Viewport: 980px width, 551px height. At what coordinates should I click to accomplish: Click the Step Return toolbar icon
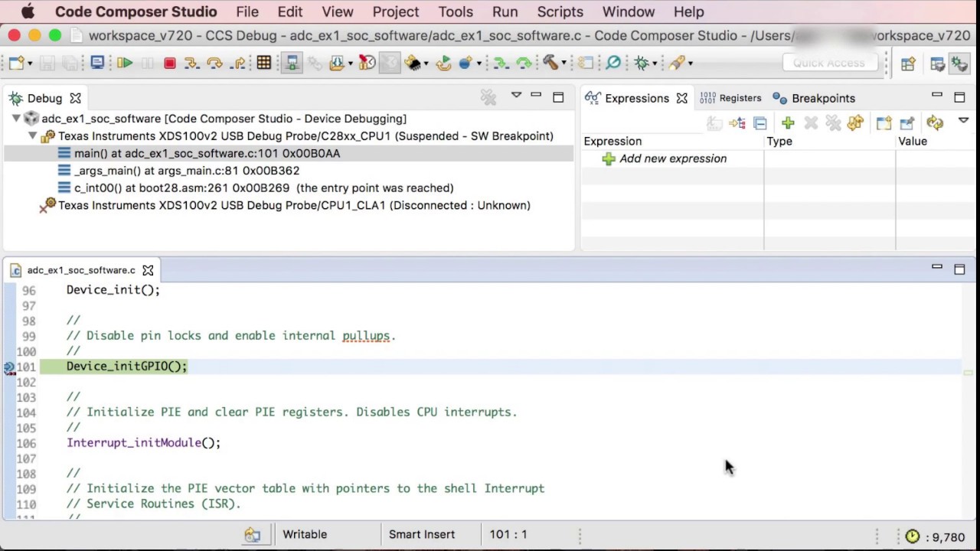(238, 64)
